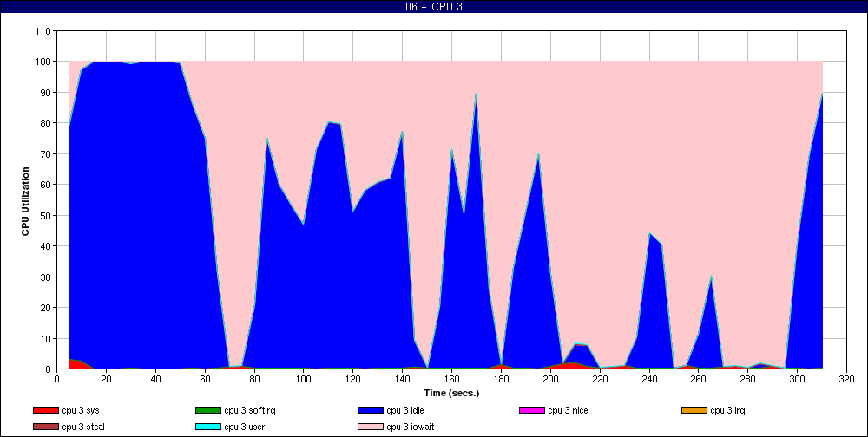
Task: Click the chart title '06 - CPU 3'
Action: (434, 7)
